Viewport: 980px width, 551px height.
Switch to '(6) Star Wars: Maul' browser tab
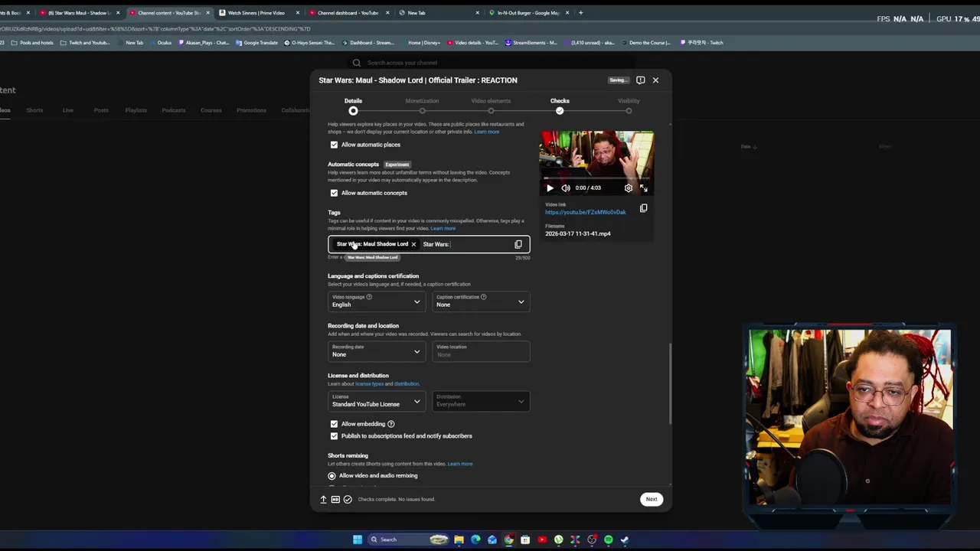(78, 12)
